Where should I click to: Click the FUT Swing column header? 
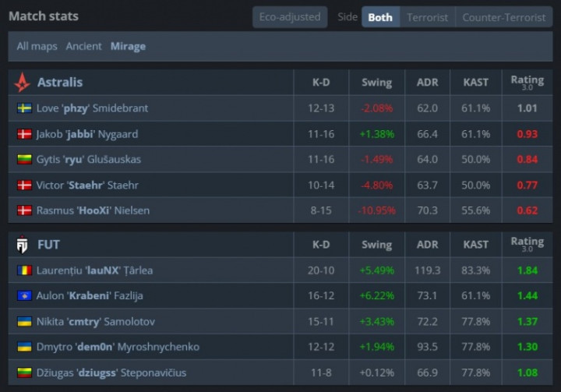[x=376, y=245]
